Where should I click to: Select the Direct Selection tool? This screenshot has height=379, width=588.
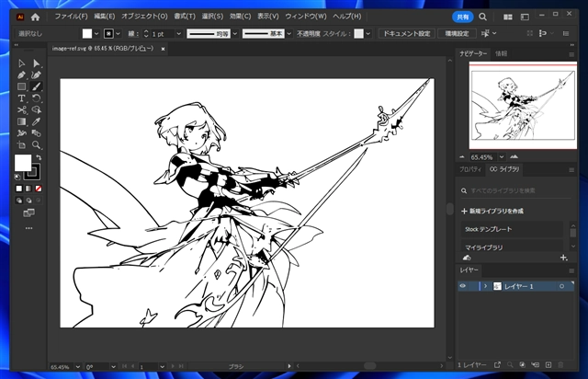(37, 63)
